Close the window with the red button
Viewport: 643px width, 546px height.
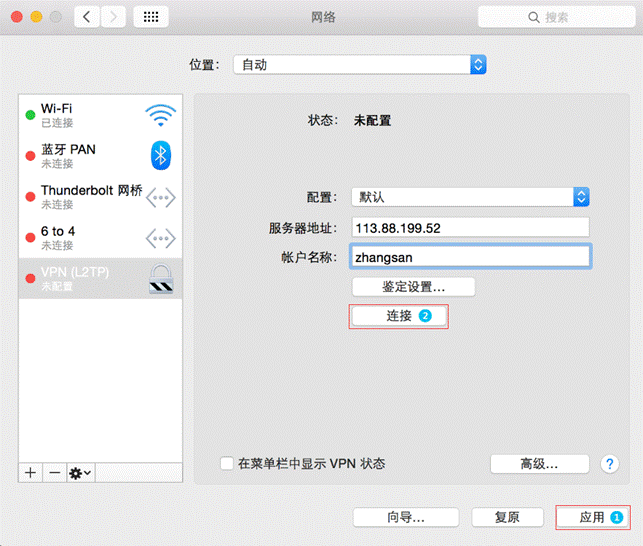click(17, 17)
